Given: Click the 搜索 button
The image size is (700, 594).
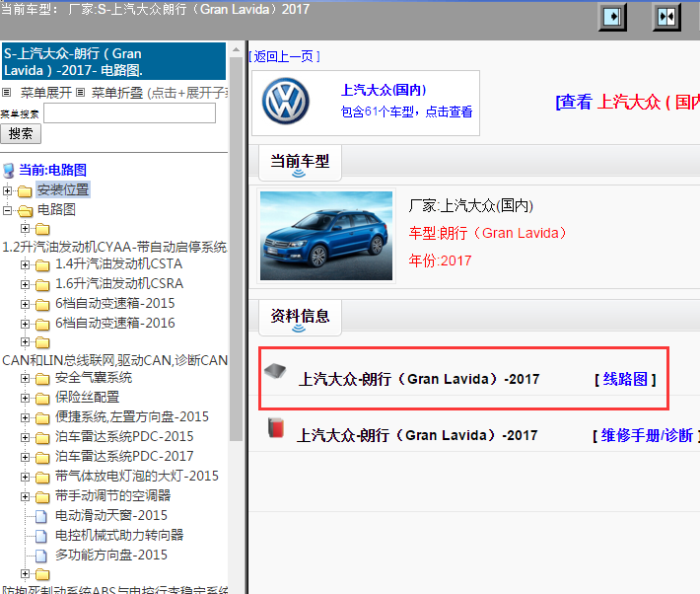Looking at the screenshot, I should [21, 133].
